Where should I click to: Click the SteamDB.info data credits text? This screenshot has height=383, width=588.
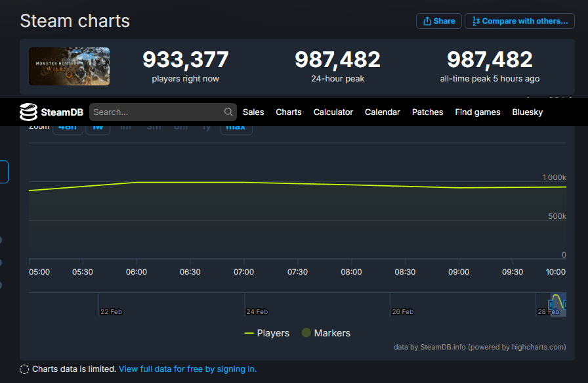click(480, 347)
